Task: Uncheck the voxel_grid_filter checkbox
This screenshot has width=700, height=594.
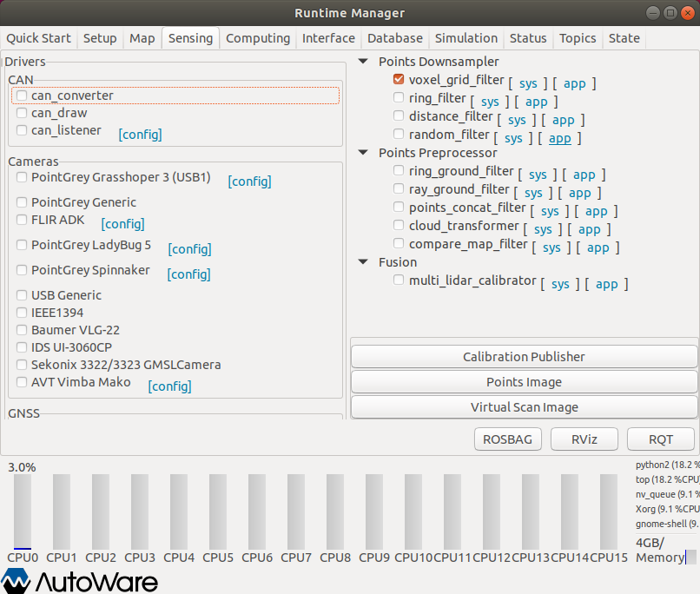Action: coord(399,79)
